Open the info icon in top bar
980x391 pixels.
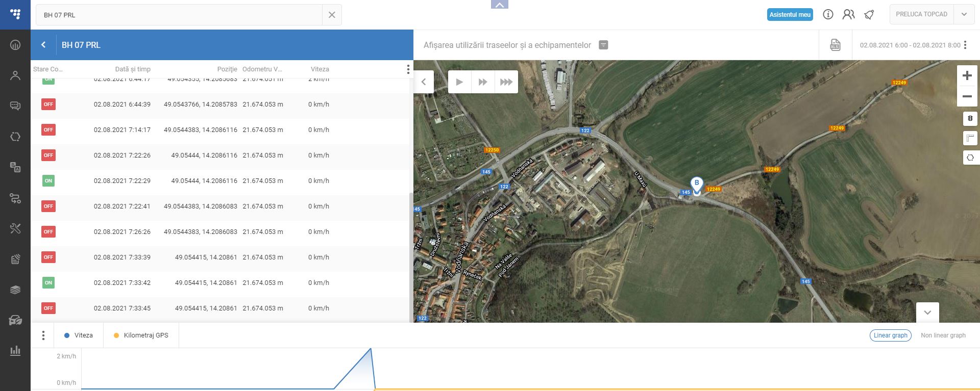(828, 15)
